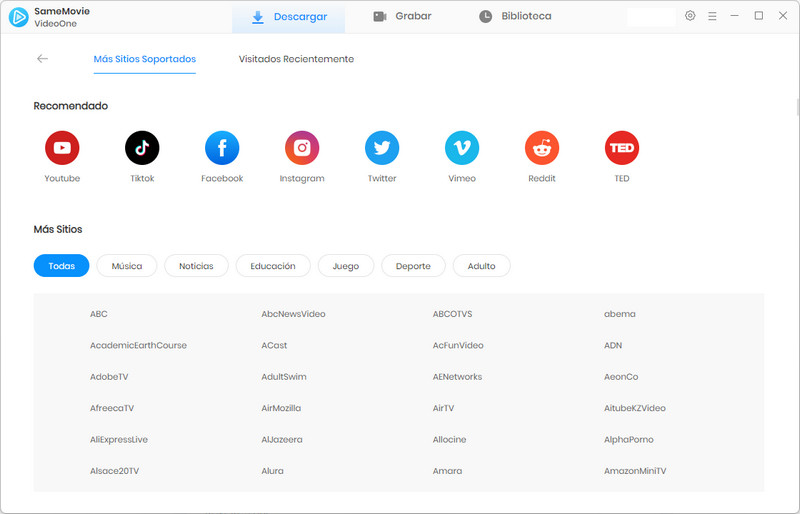Open the AcFunVideo site entry
Screen dimensions: 800x514
pos(458,346)
